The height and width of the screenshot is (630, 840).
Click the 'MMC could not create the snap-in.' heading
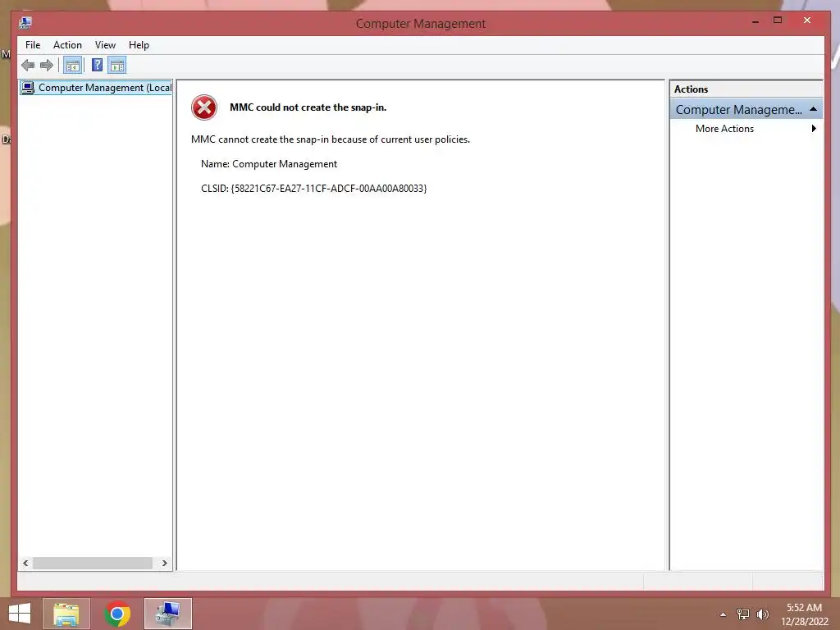pyautogui.click(x=308, y=107)
